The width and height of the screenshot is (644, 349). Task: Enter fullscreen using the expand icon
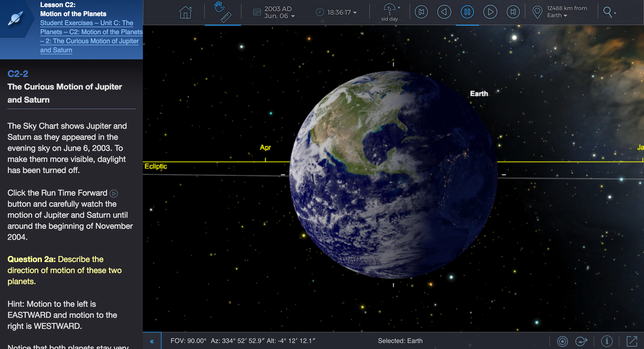[x=632, y=341]
